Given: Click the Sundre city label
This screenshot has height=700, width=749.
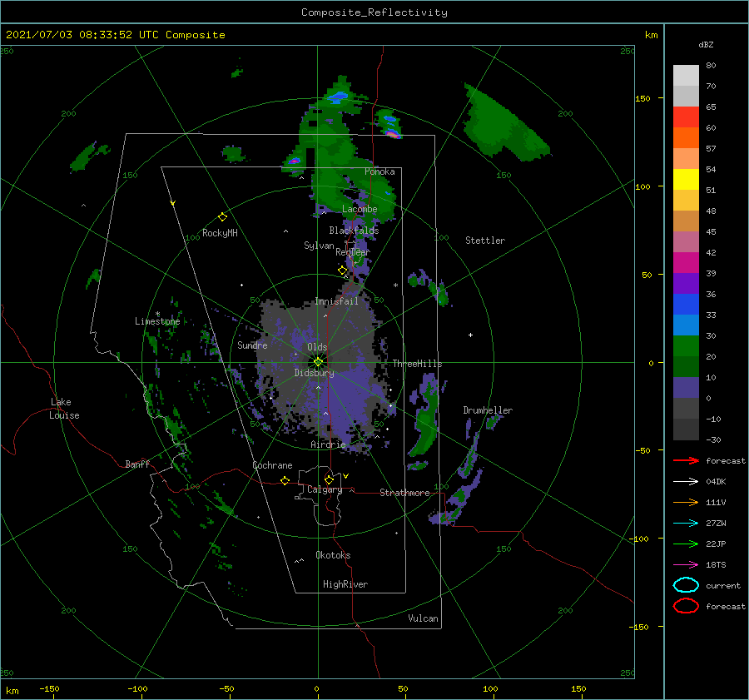Looking at the screenshot, I should pyautogui.click(x=252, y=345).
